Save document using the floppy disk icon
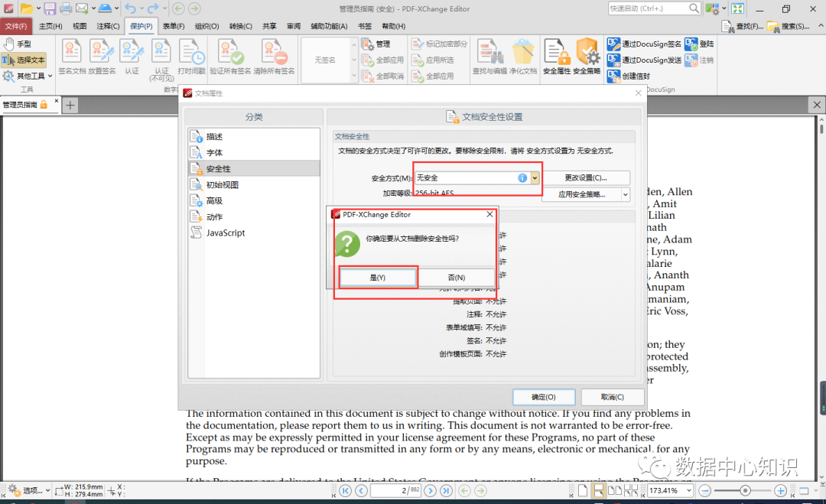The height and width of the screenshot is (504, 826). 50,8
